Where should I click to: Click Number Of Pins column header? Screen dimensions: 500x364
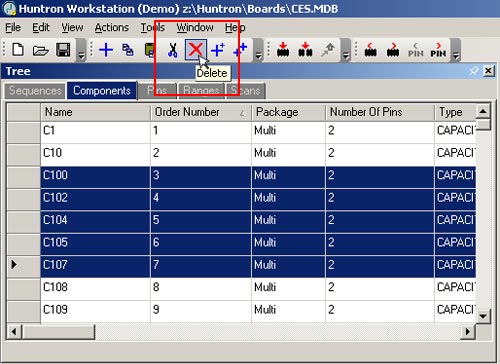(380, 112)
